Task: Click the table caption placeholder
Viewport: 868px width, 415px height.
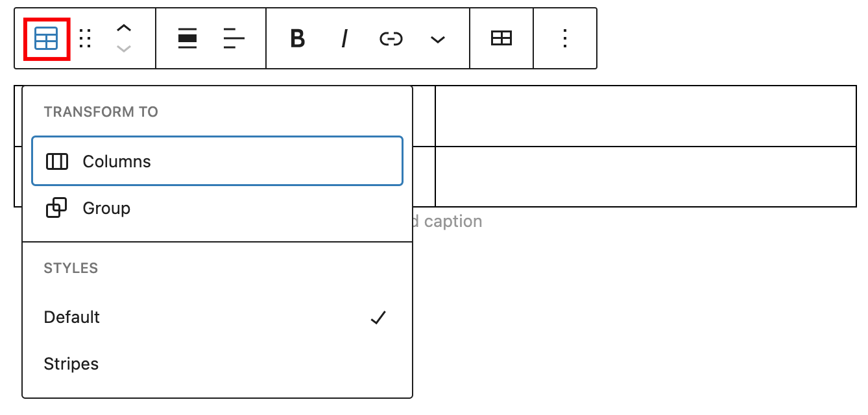Action: (449, 221)
